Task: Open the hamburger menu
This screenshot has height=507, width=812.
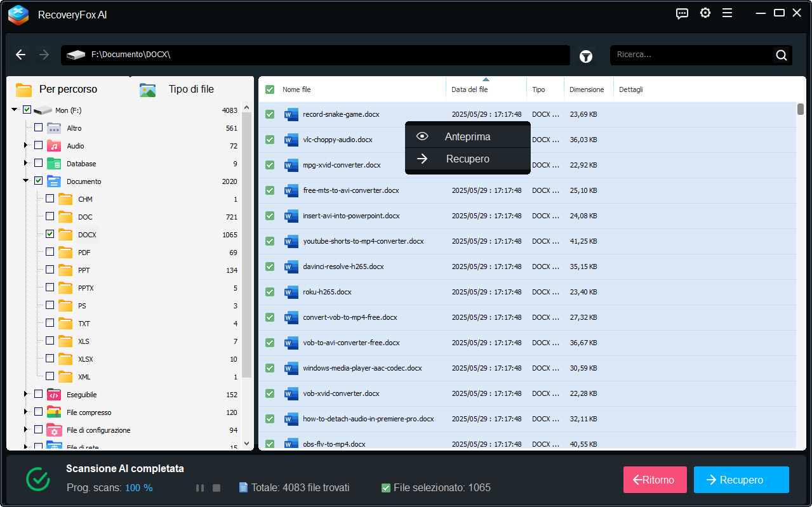Action: click(728, 13)
